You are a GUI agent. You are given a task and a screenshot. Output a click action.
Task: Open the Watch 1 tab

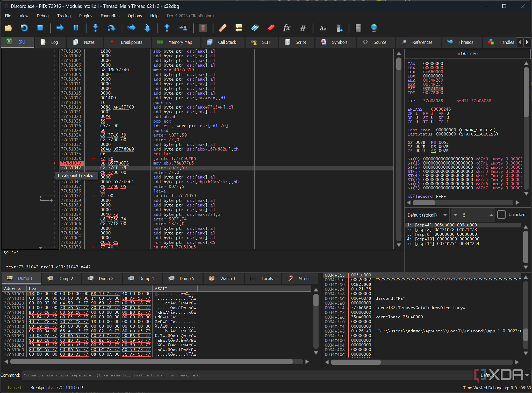tap(224, 278)
